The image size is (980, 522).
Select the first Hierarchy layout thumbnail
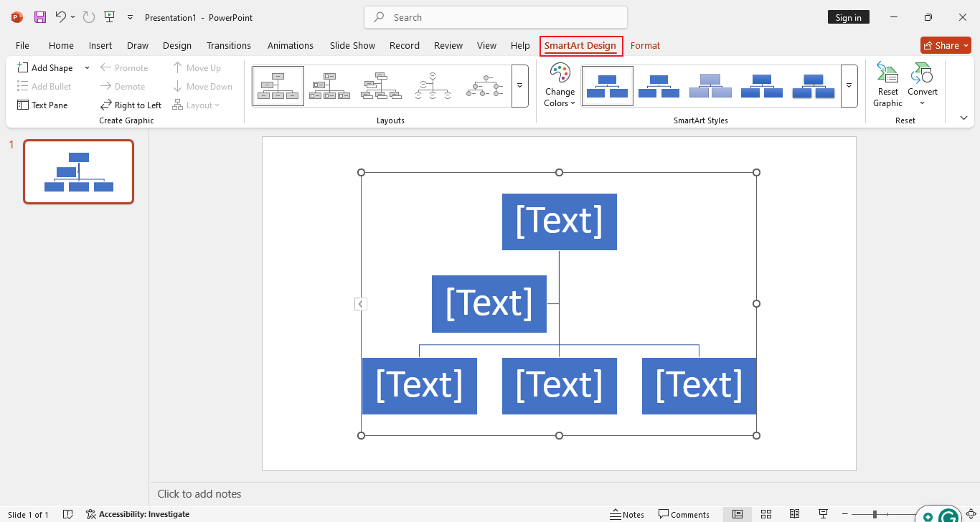click(278, 85)
